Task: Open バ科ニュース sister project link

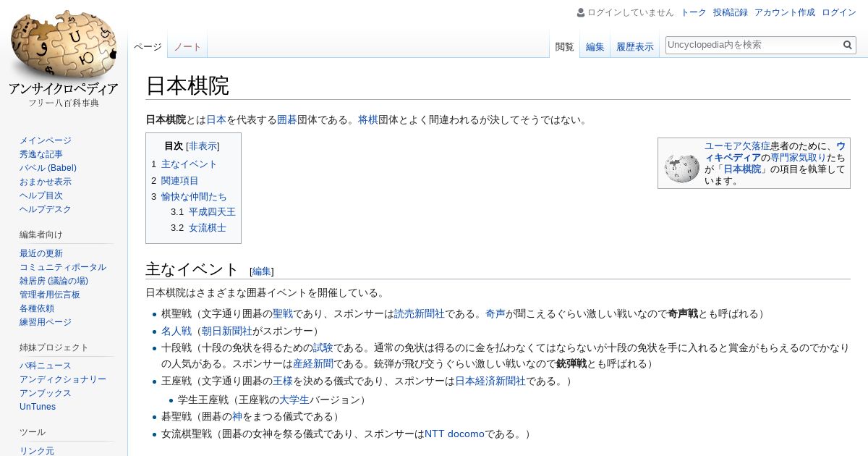Action: click(46, 366)
